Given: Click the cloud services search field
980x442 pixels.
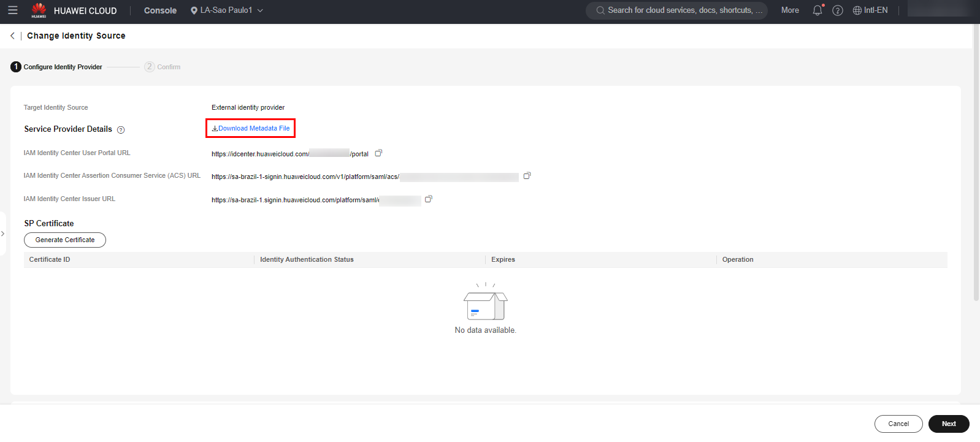Looking at the screenshot, I should [681, 10].
